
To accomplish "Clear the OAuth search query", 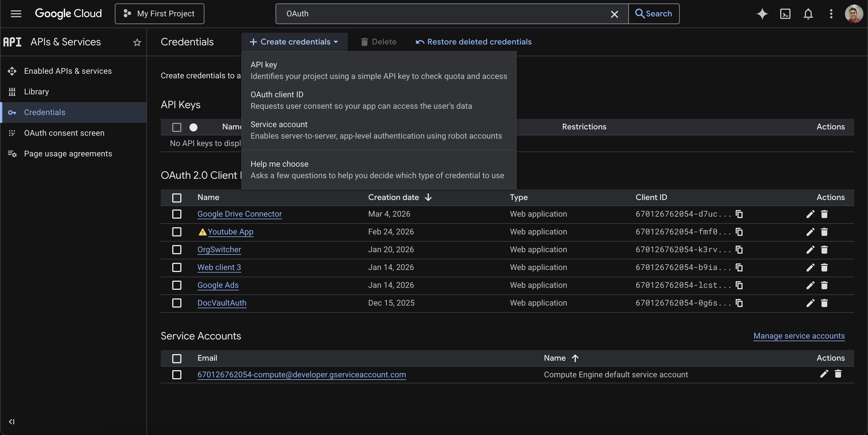I will click(614, 14).
